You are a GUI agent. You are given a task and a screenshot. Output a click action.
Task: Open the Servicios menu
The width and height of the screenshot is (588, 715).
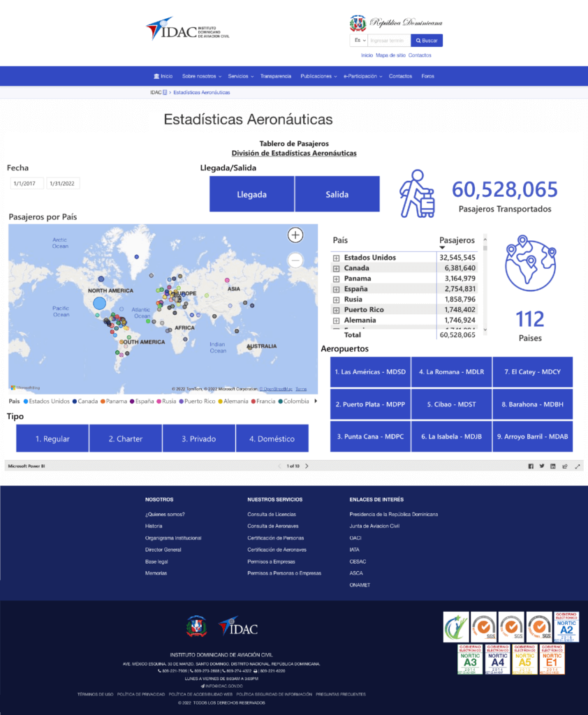point(240,76)
